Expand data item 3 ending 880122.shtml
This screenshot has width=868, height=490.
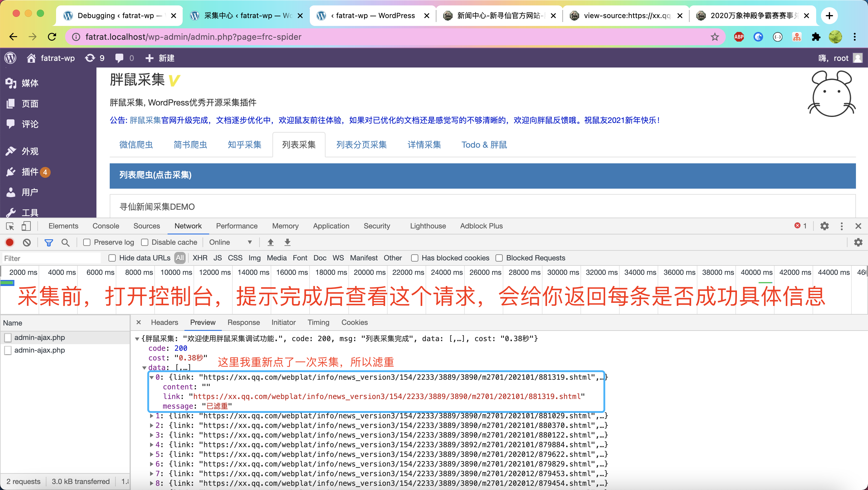(152, 435)
